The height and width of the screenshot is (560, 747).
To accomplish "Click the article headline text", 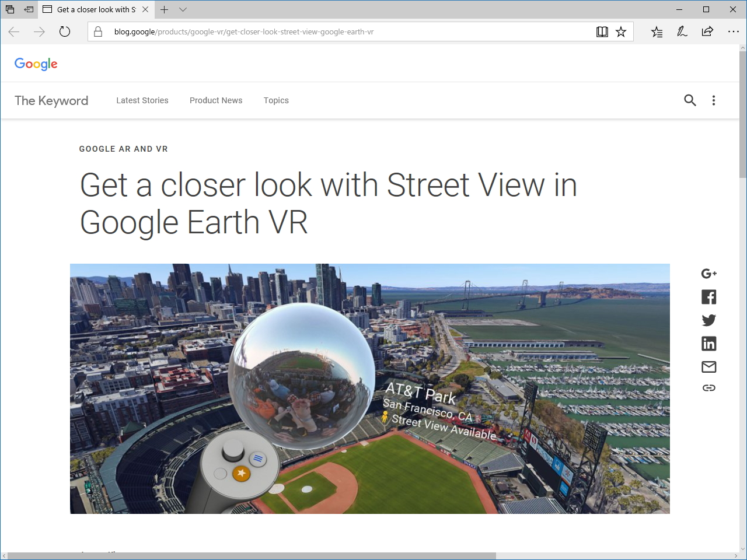I will (328, 204).
